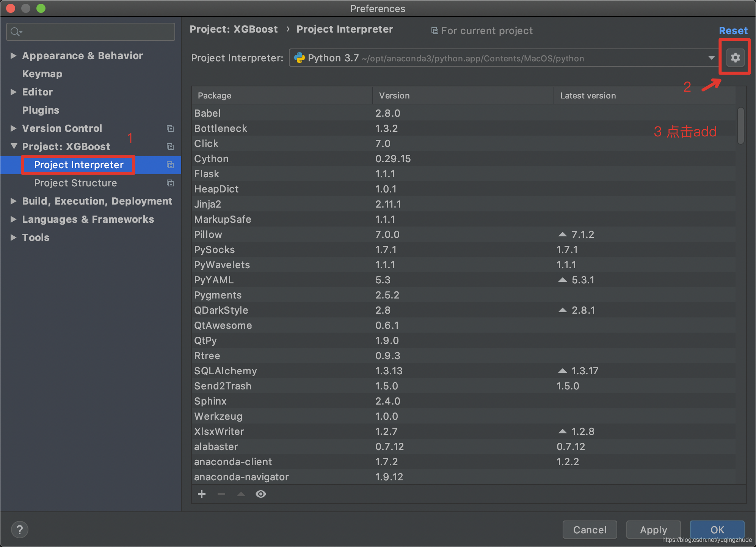Expand the Tools section
The width and height of the screenshot is (756, 547).
(x=13, y=238)
